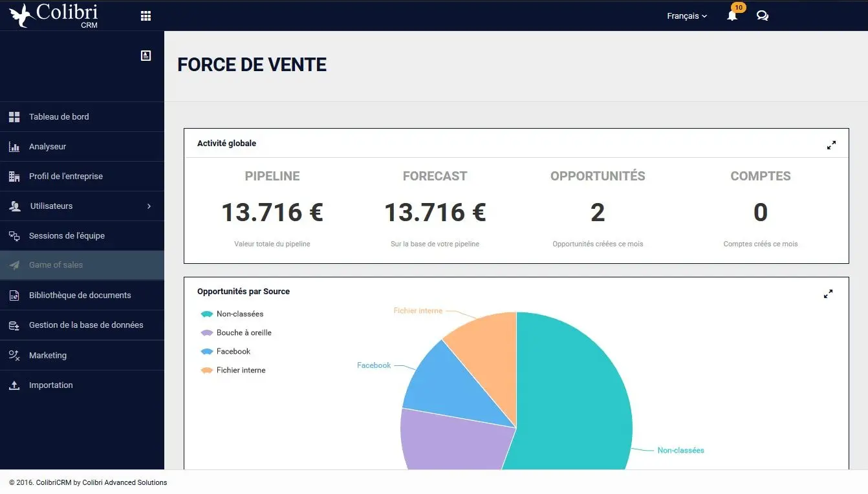Click the Importation upload icon
The image size is (868, 494).
[x=14, y=385]
